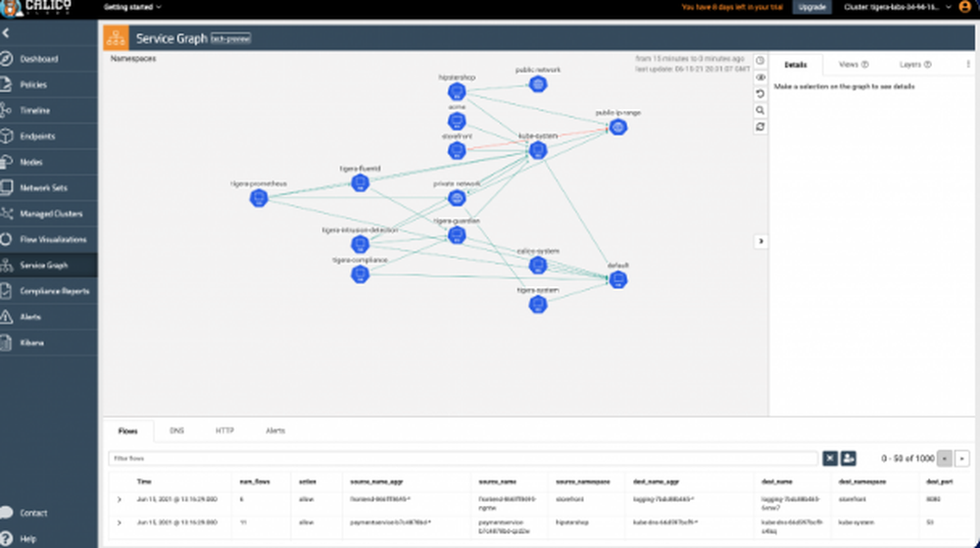Switch to the Flows tab
The height and width of the screenshot is (548, 980).
tap(128, 431)
